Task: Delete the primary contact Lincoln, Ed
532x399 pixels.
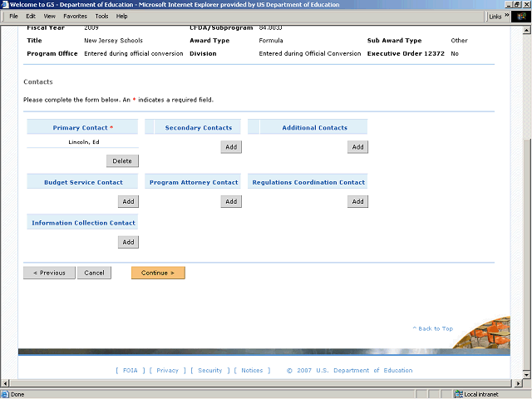Action: click(122, 160)
